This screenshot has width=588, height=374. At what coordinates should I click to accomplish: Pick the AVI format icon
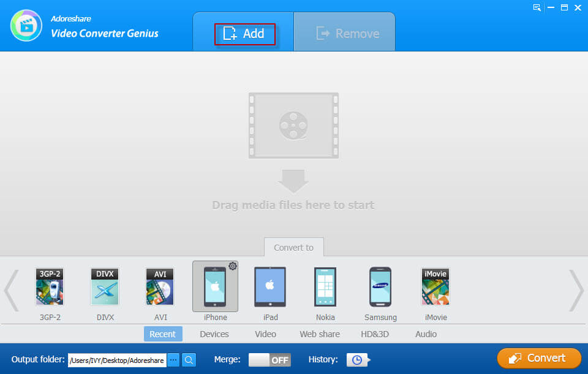tap(160, 287)
